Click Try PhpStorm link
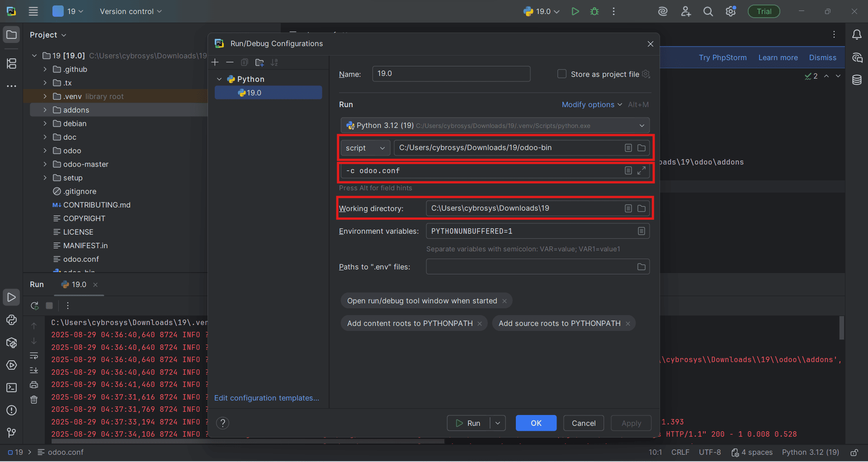Image resolution: width=868 pixels, height=462 pixels. (722, 57)
